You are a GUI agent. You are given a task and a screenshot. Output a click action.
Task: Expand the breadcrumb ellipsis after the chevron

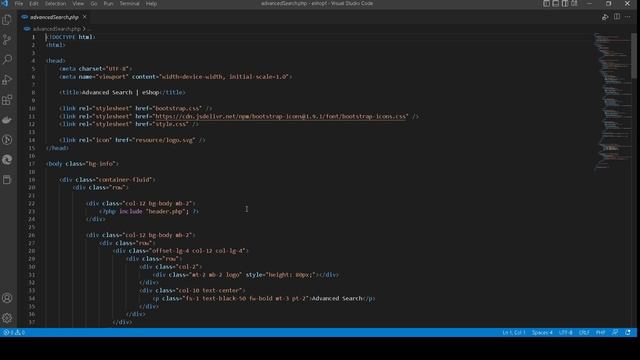[x=89, y=29]
